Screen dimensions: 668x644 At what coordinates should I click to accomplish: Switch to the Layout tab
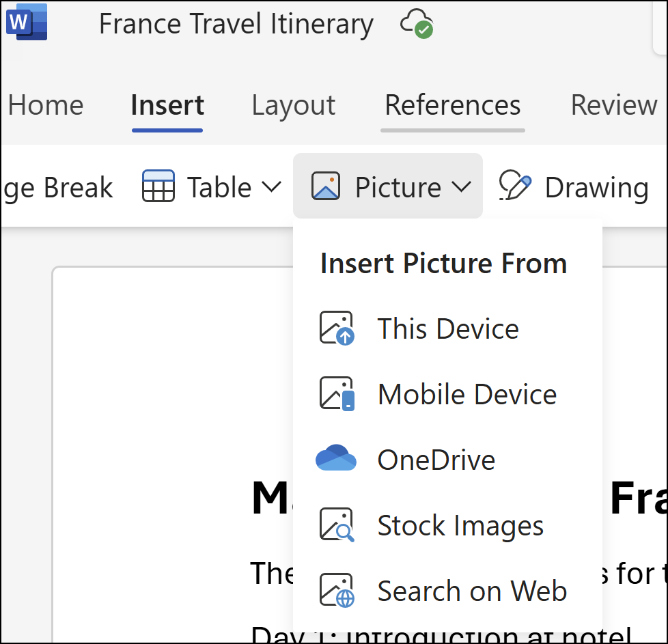[x=292, y=105]
